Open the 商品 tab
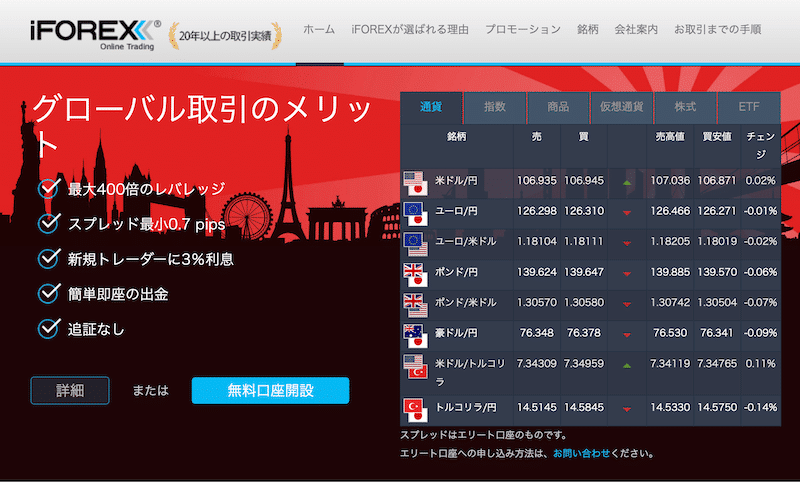 coord(558,107)
